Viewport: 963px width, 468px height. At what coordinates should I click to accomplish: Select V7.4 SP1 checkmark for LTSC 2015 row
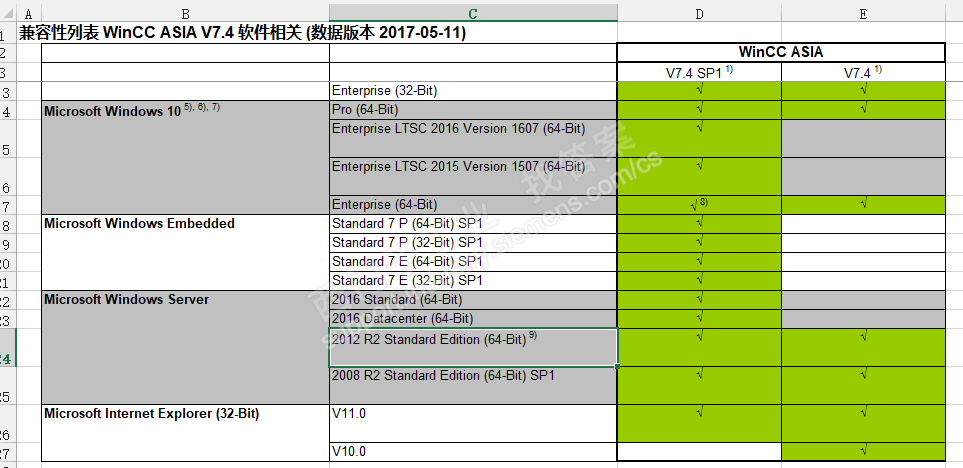coord(699,176)
